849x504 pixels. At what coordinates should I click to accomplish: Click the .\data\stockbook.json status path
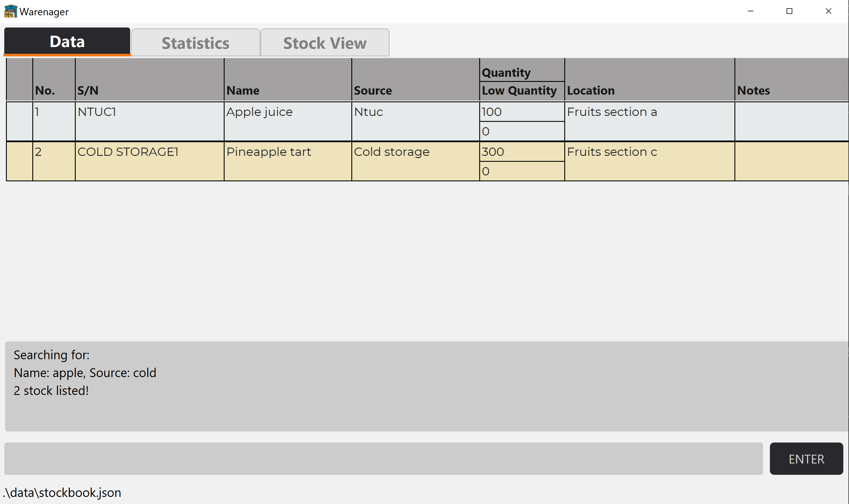click(x=62, y=492)
